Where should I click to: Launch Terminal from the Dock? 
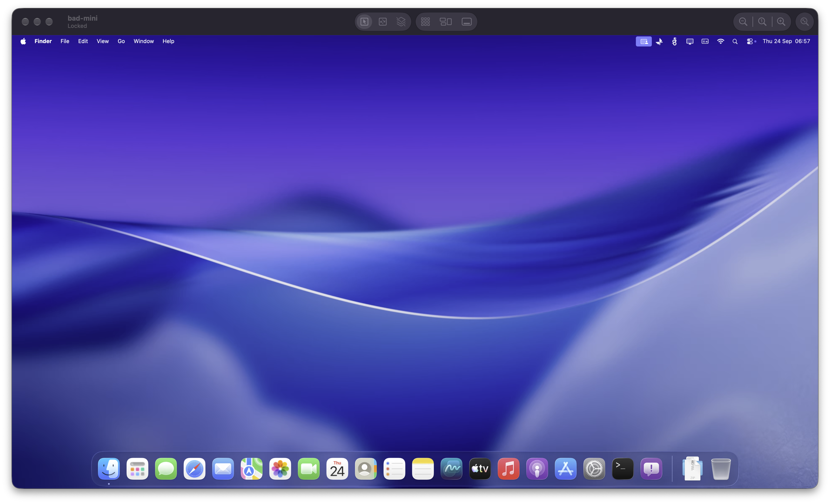622,469
